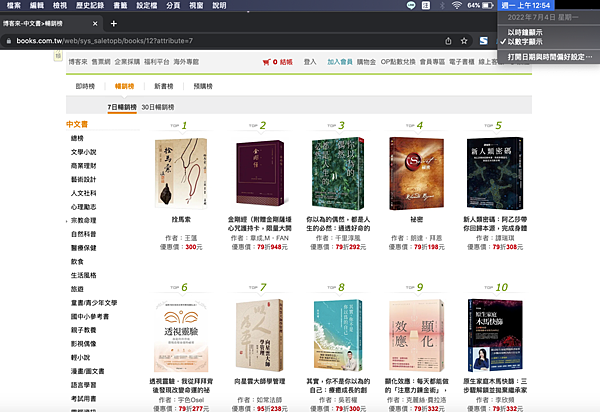Click book title 向星雲大師學管理
Viewport: 600px width, 412px height.
coord(260,381)
